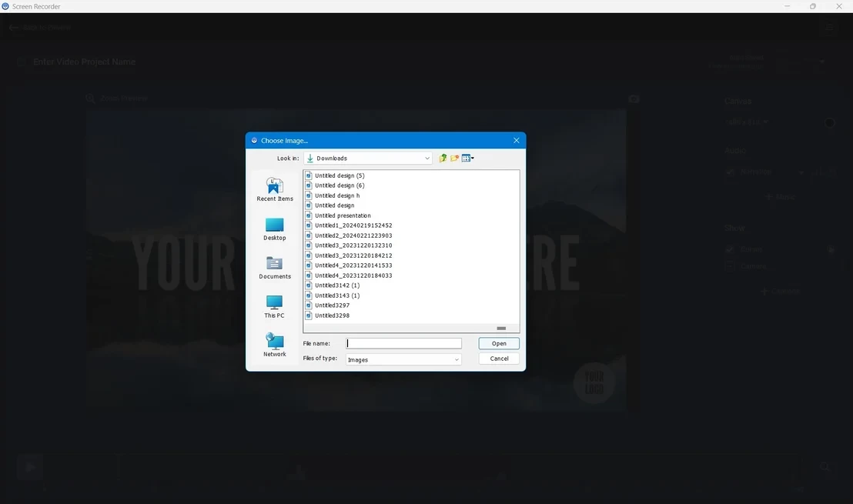Open the Recent Items location
Screen dimensions: 853x504
coord(275,189)
